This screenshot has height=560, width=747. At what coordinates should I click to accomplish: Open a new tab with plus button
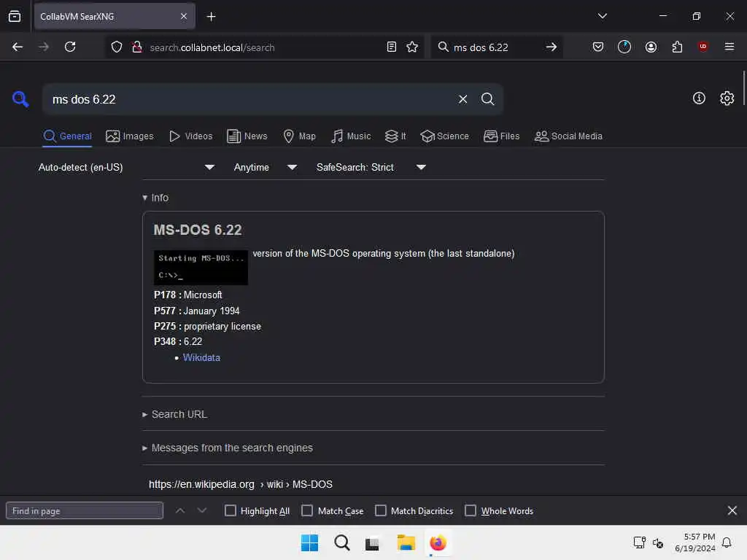(211, 17)
